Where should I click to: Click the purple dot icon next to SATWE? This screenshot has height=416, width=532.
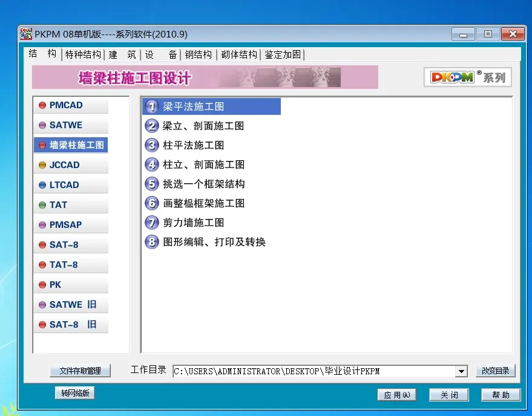[x=42, y=125]
